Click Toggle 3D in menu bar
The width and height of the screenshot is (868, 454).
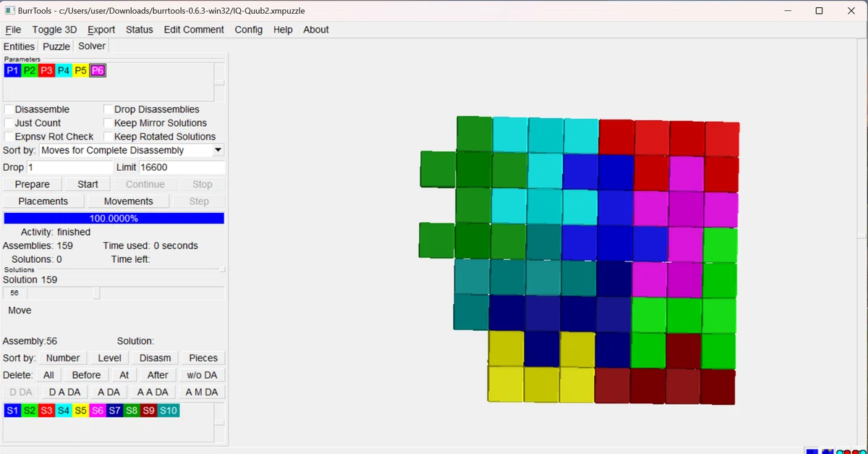54,30
